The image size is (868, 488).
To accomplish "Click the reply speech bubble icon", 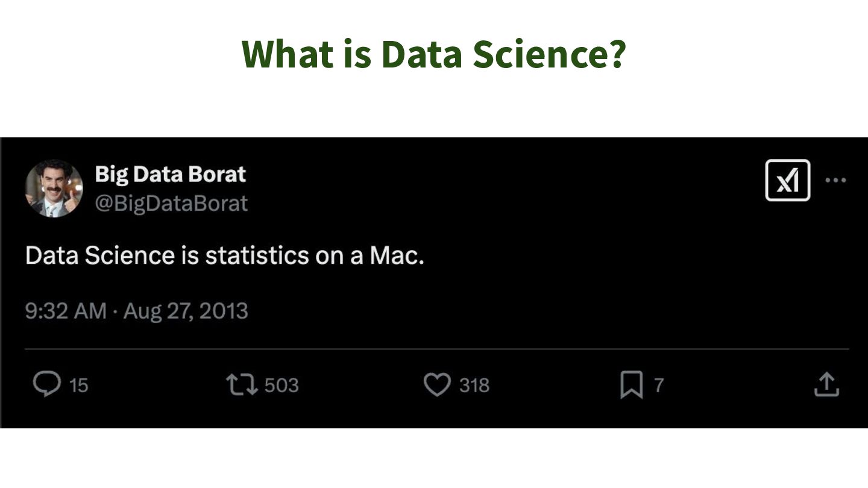I will point(46,385).
